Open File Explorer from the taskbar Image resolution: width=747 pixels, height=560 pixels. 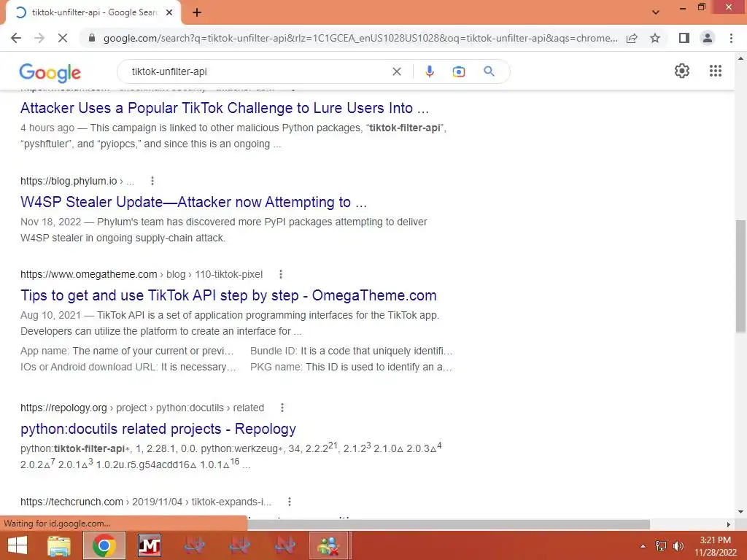tap(59, 545)
